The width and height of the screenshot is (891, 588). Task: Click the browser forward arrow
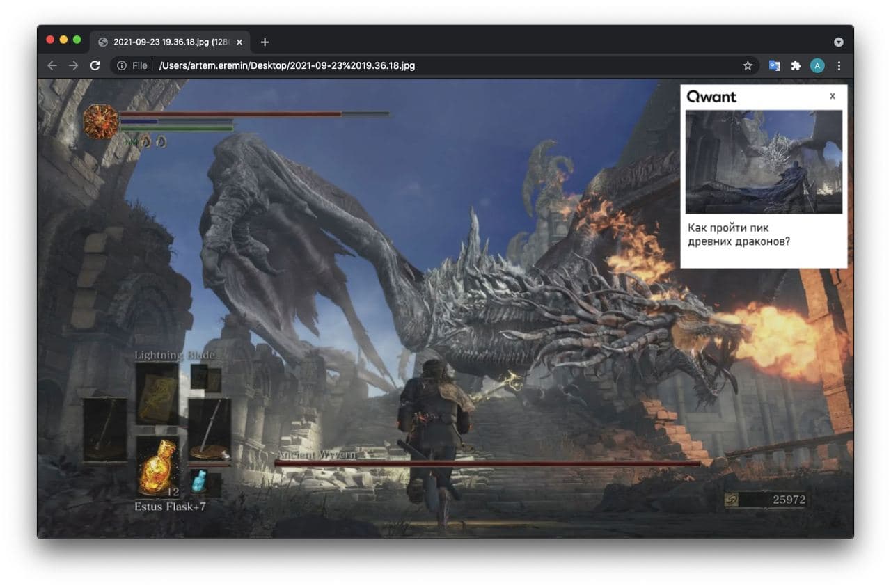click(x=74, y=65)
